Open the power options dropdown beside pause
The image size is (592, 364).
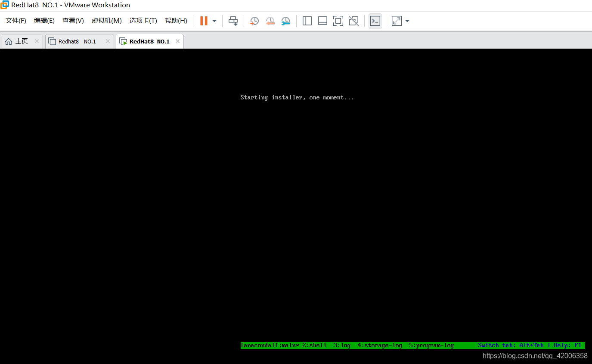click(x=214, y=21)
